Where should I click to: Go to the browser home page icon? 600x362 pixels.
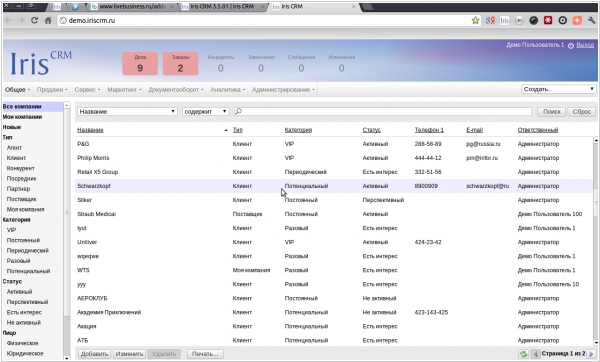pos(48,20)
